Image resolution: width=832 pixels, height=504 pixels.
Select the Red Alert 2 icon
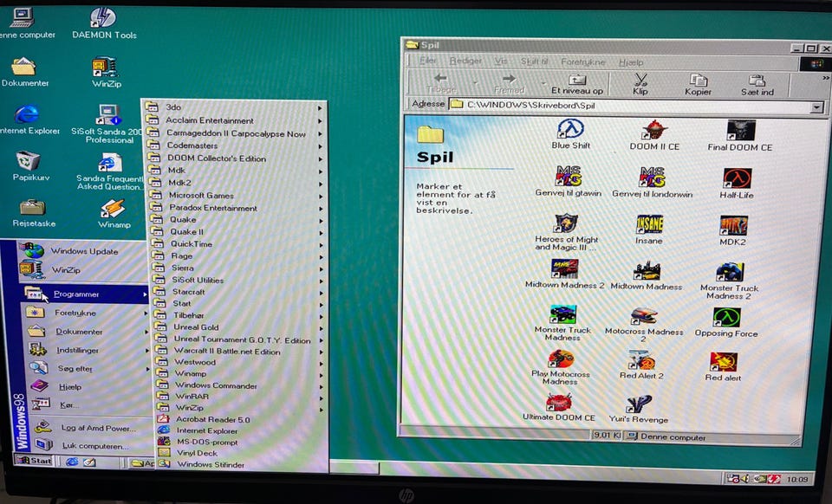(641, 365)
